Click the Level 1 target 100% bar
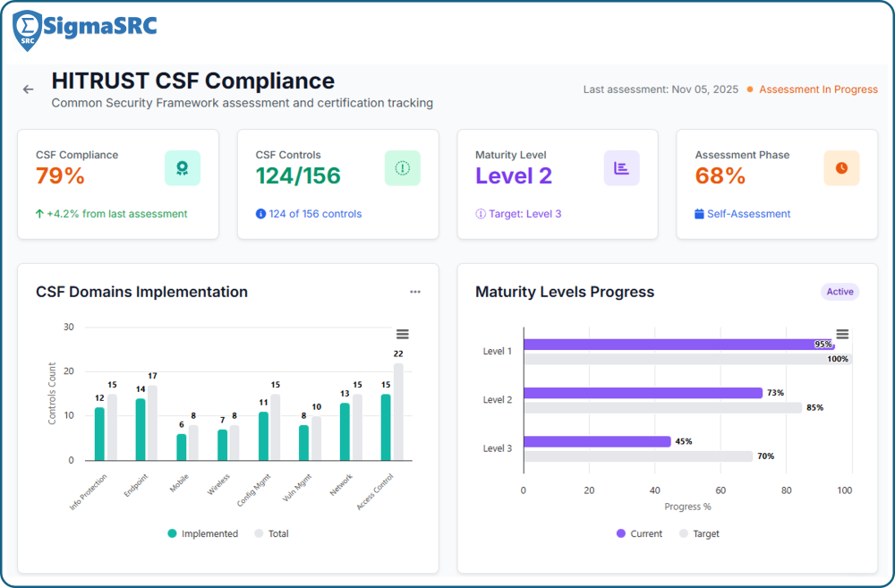The image size is (895, 588). click(x=687, y=360)
